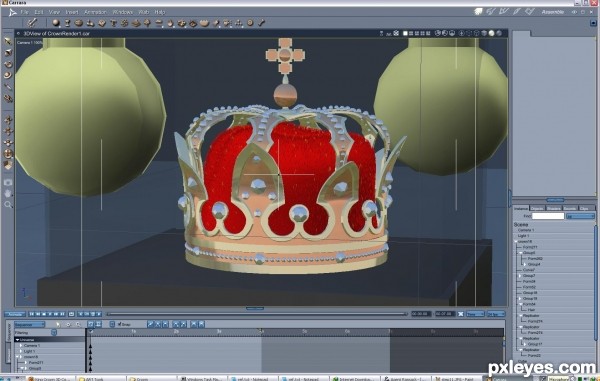Click the rotate tool in left toolbar
The image size is (600, 381).
click(x=8, y=64)
